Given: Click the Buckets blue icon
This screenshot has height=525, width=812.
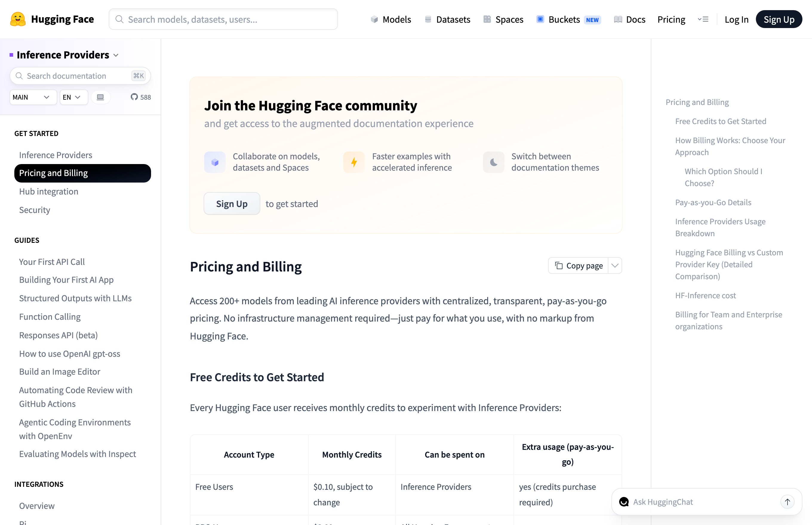Looking at the screenshot, I should [540, 19].
